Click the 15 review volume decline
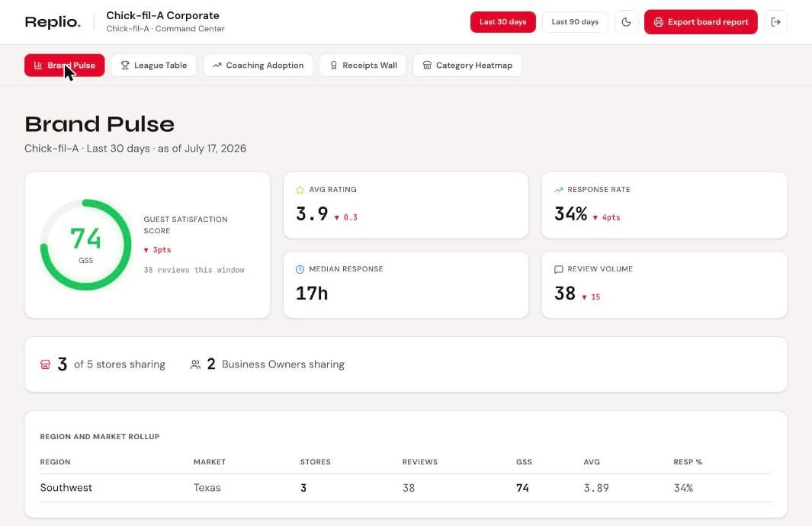Image resolution: width=812 pixels, height=526 pixels. (591, 297)
